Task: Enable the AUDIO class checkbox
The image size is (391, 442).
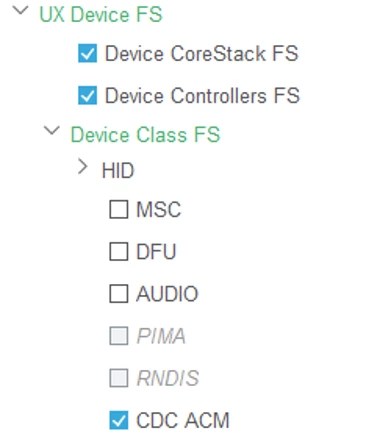Action: (x=119, y=294)
